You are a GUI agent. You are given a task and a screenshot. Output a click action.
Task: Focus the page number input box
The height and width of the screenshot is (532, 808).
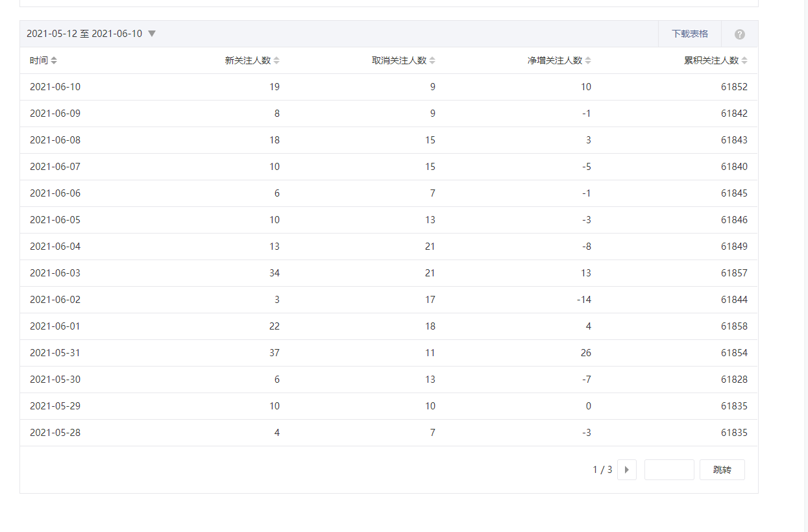click(x=669, y=470)
